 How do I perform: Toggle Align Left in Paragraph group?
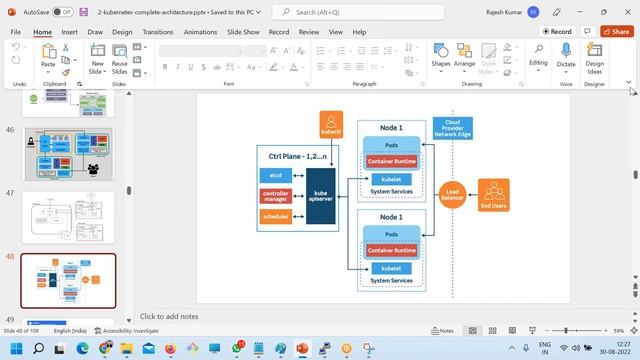tap(321, 67)
